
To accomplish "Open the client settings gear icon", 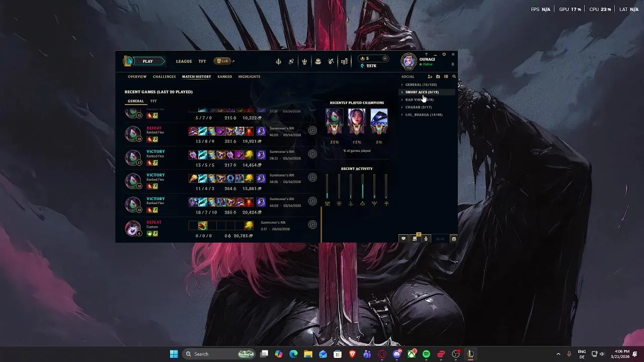I will 444,54.
